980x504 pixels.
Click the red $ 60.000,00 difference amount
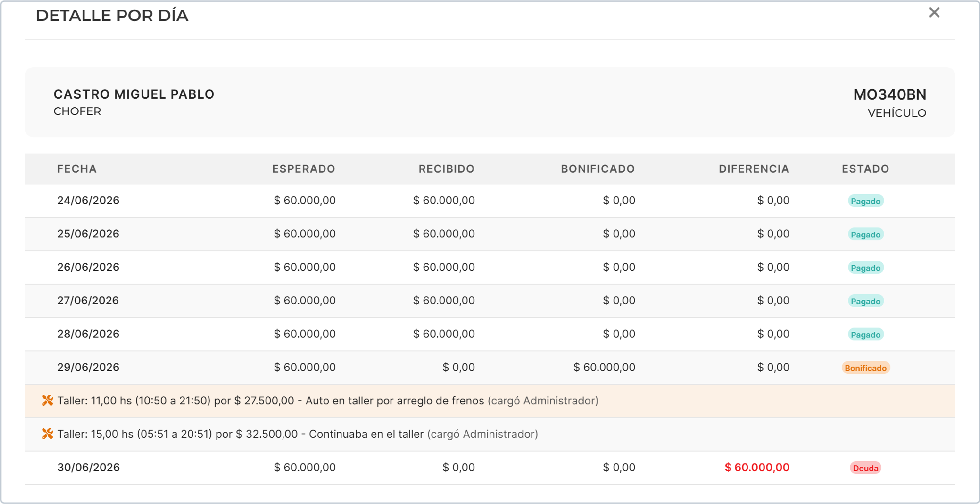click(757, 467)
